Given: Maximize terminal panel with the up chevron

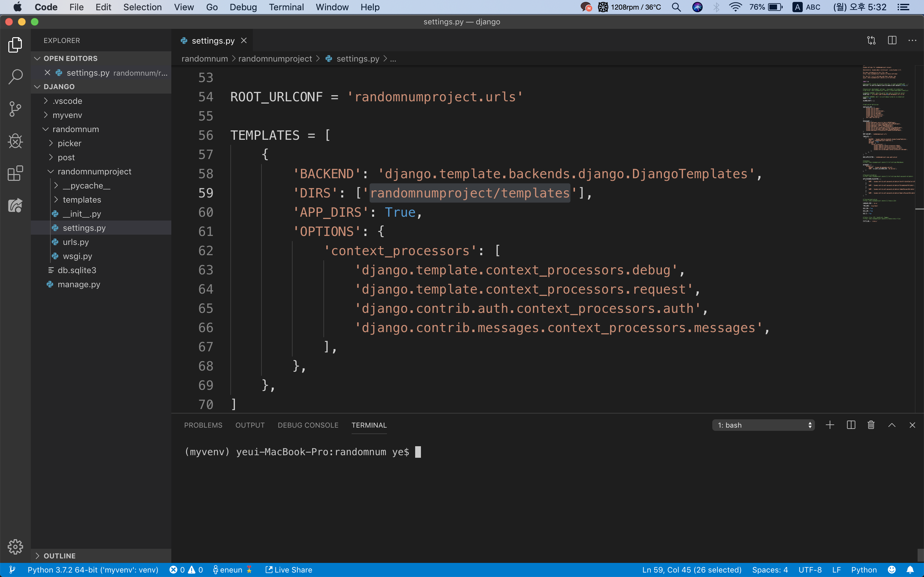Looking at the screenshot, I should click(x=892, y=425).
